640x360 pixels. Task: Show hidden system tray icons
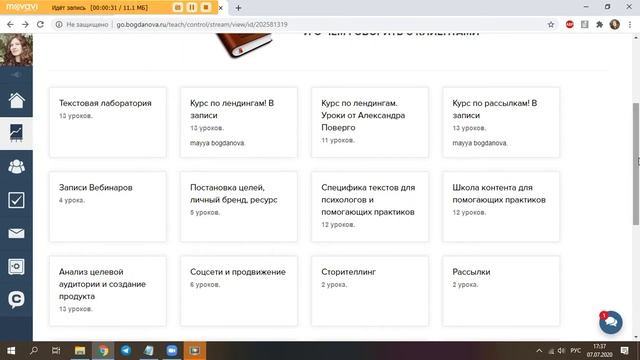click(x=539, y=351)
